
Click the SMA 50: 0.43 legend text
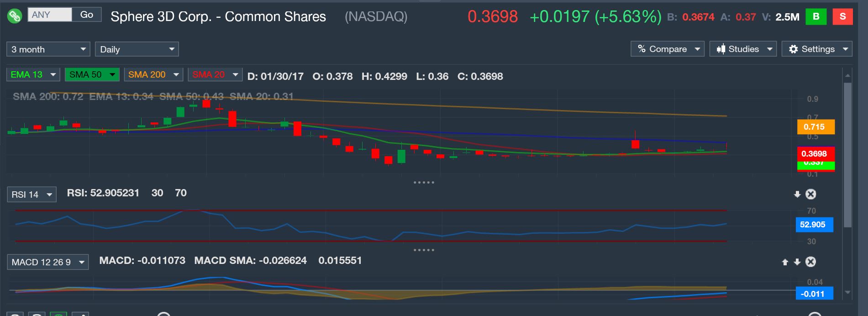pyautogui.click(x=191, y=97)
